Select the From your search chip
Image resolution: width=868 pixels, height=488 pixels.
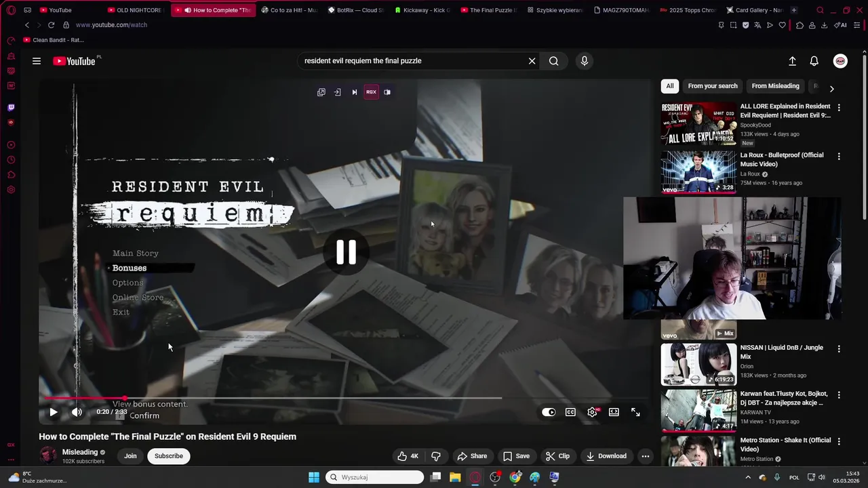(713, 86)
